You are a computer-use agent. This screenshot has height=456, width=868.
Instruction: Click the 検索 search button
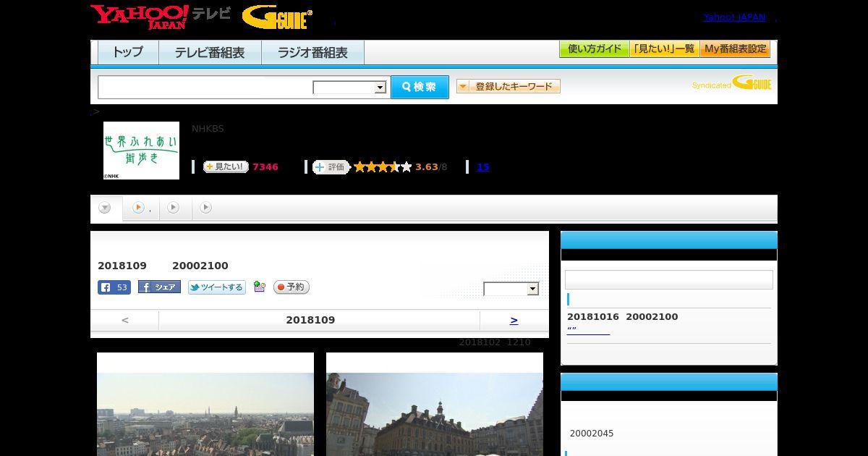420,87
